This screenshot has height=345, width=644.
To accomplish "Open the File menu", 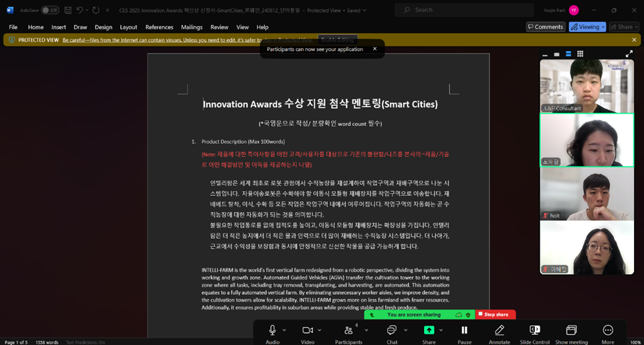I will click(x=13, y=27).
